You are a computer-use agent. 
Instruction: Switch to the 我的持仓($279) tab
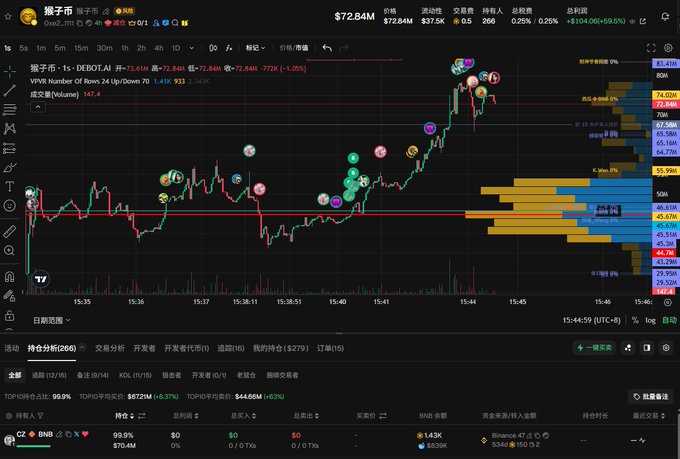tap(281, 348)
